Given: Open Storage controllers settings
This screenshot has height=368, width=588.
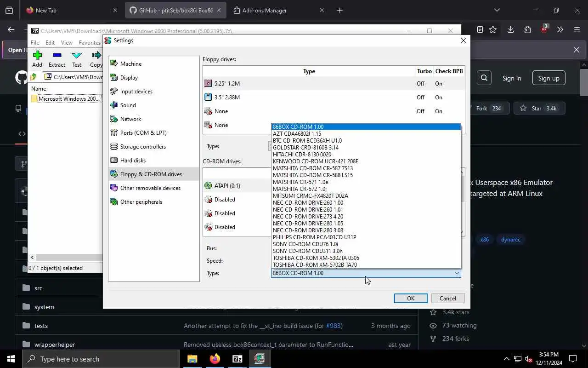Looking at the screenshot, I should pos(154,146).
